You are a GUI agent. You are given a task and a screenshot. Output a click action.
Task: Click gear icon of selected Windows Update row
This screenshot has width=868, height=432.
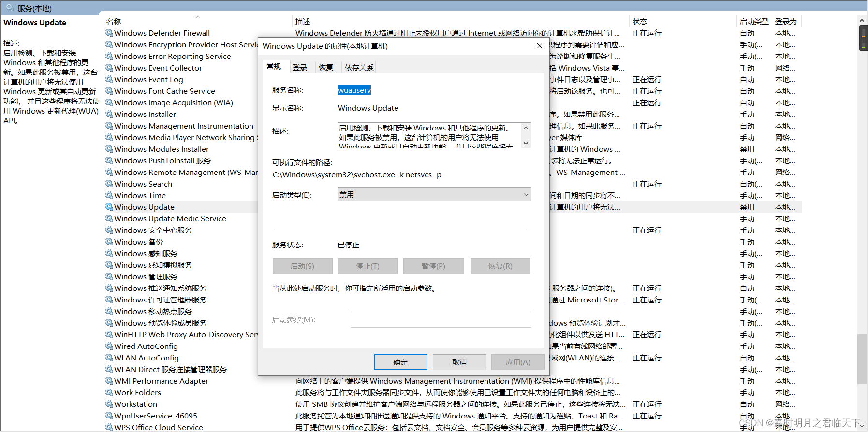(109, 207)
